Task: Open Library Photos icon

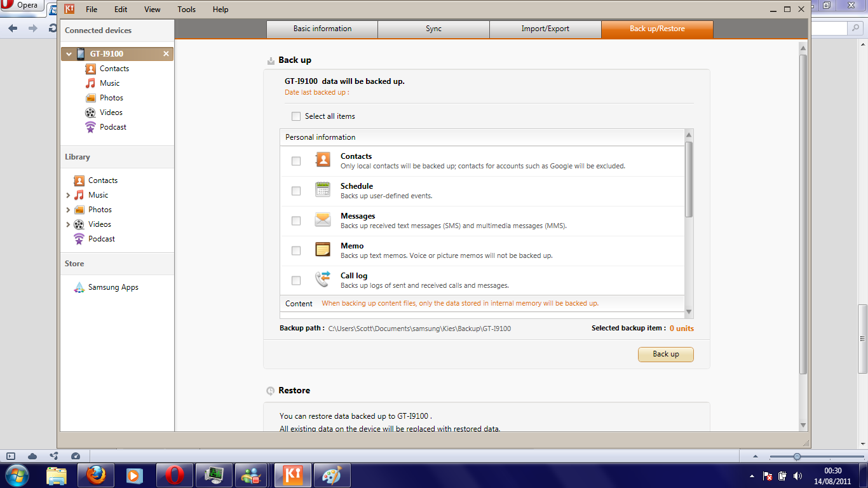Action: point(79,210)
